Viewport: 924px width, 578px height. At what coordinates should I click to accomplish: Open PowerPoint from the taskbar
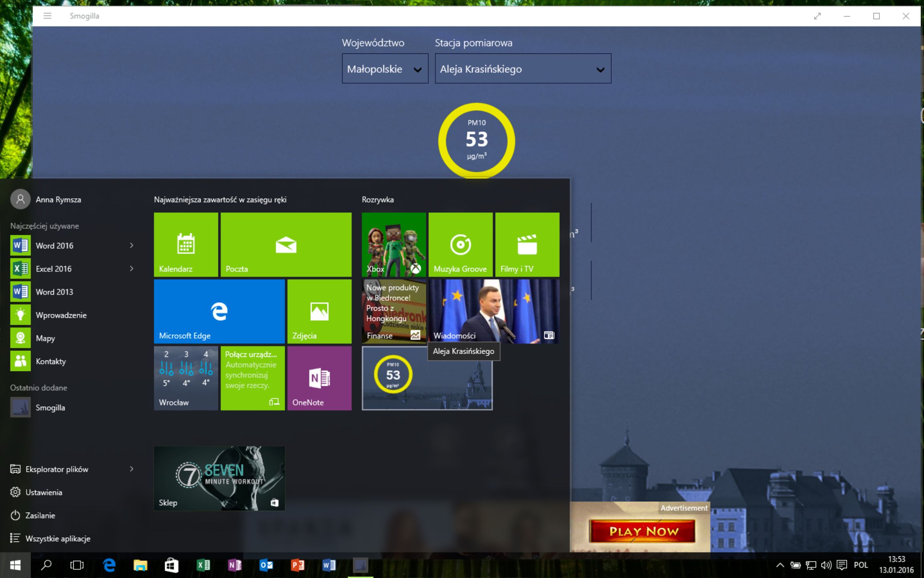point(297,565)
